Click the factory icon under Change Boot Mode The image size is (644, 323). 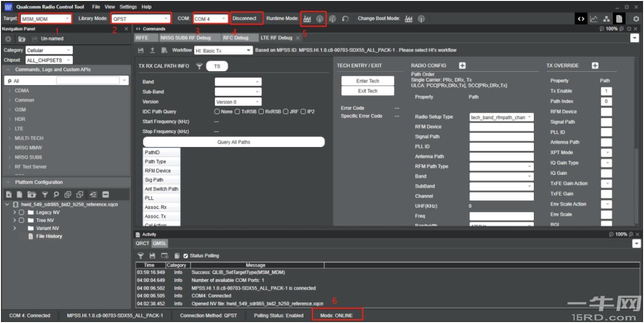(x=408, y=19)
